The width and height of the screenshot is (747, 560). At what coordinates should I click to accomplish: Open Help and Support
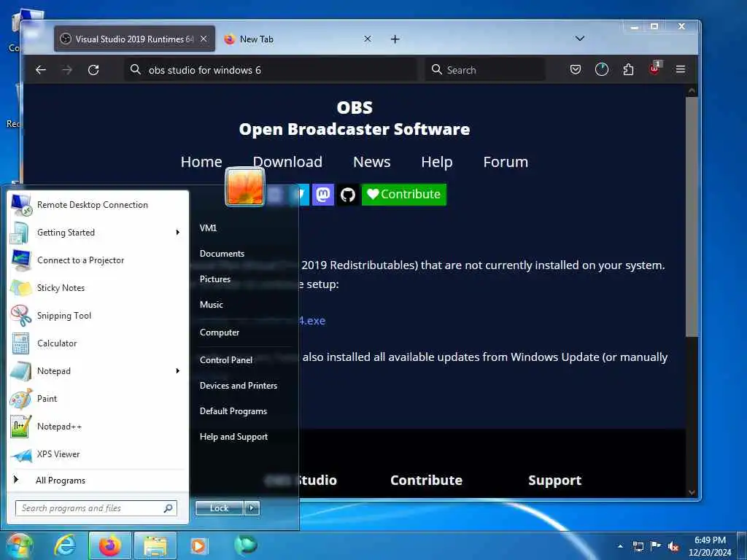tap(233, 437)
